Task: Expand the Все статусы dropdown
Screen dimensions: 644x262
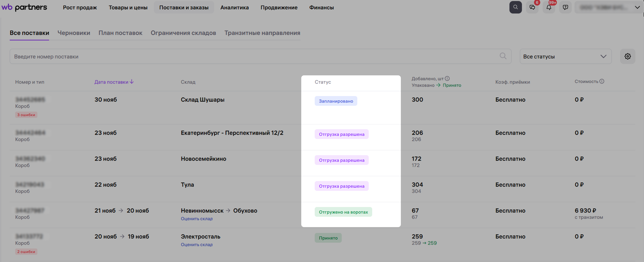Action: 565,57
